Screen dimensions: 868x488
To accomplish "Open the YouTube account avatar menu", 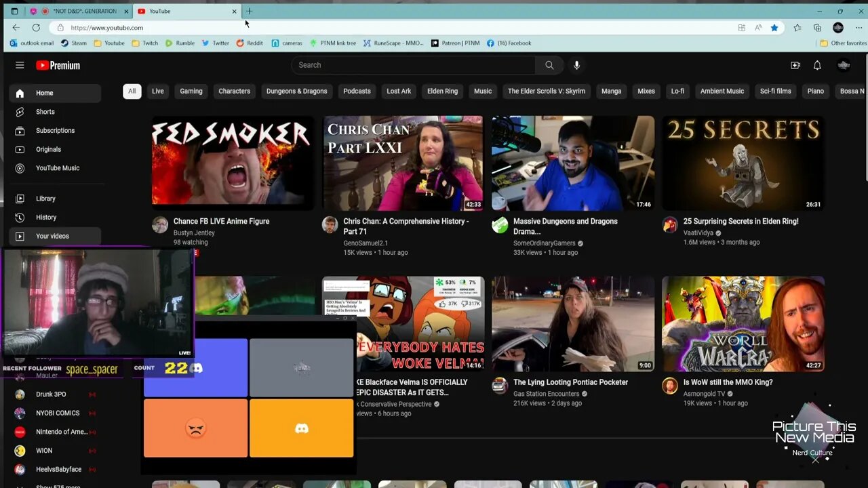I will [x=844, y=65].
